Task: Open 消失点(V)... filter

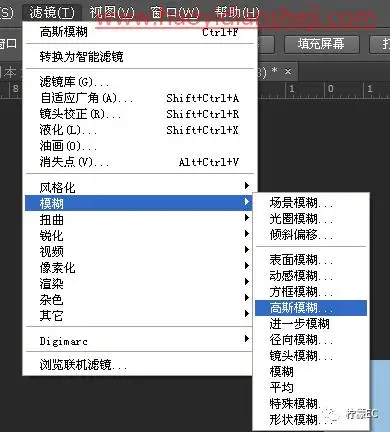Action: pyautogui.click(x=139, y=162)
